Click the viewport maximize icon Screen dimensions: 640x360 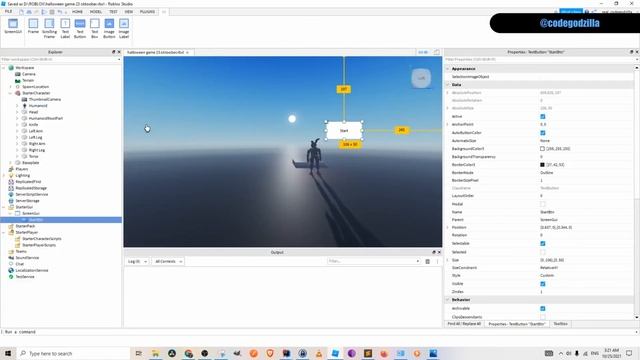(436, 52)
